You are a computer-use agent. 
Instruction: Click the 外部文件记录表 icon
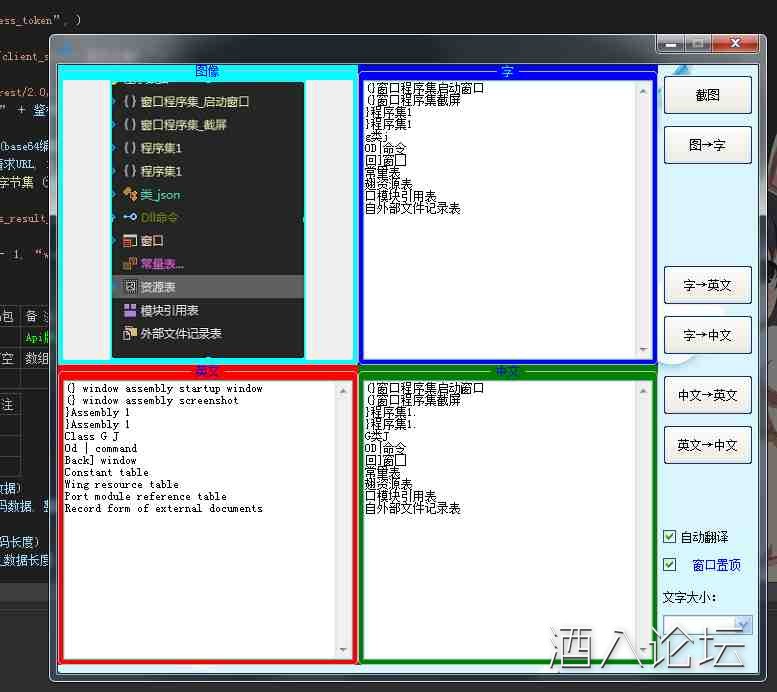pos(130,333)
